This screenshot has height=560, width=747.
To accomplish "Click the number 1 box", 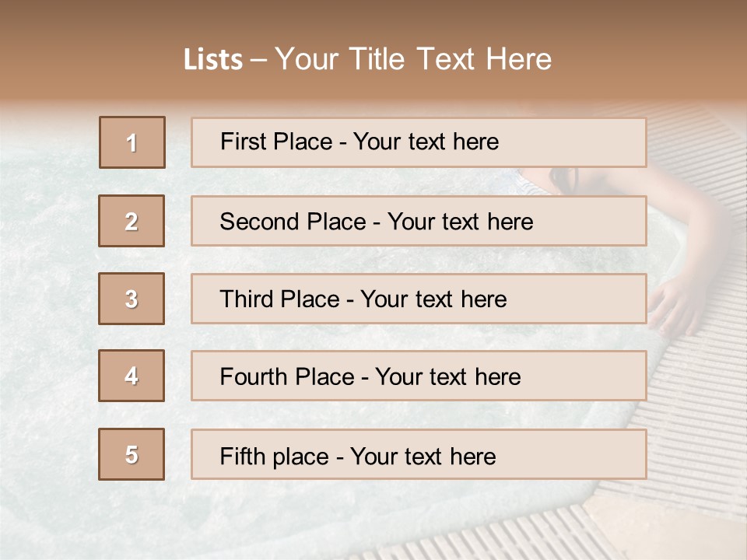I will 132,142.
